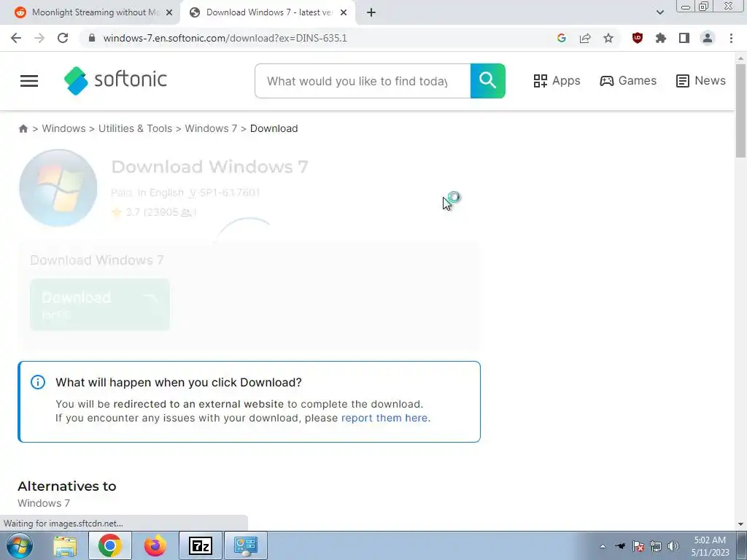
Task: Open the Extensions puzzle icon
Action: coord(660,38)
